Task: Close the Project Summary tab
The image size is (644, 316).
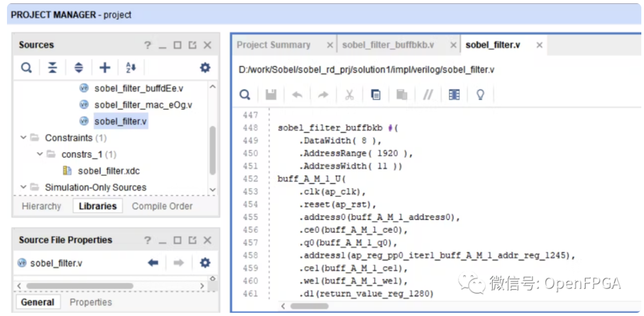Action: point(330,45)
